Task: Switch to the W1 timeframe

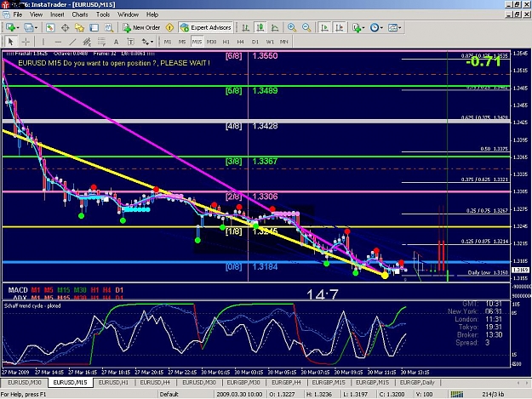Action: pos(270,42)
